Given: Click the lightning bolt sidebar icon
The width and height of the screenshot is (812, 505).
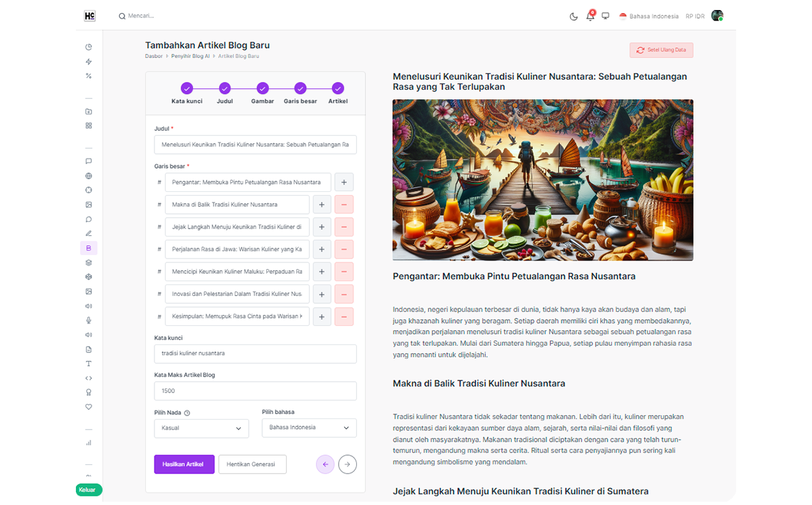Looking at the screenshot, I should tap(89, 62).
